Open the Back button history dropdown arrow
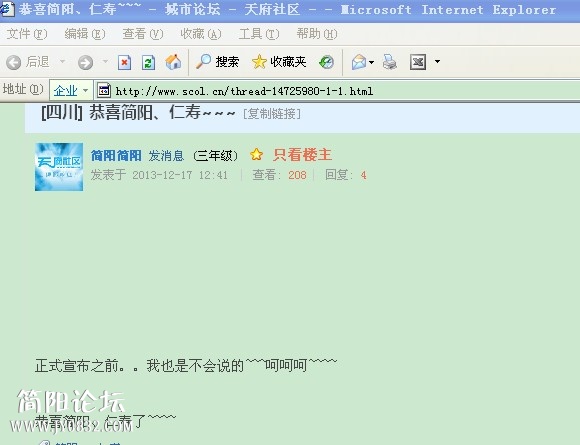The width and height of the screenshot is (580, 445). (63, 61)
